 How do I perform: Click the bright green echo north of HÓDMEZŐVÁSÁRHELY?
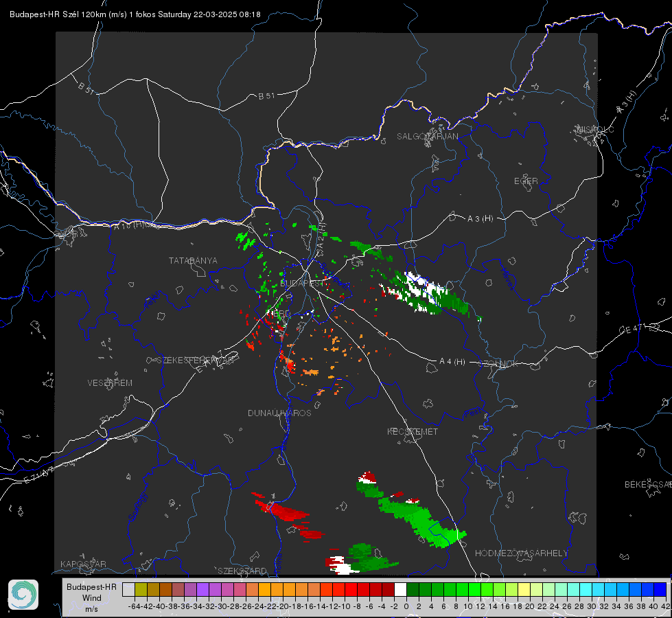[422, 520]
